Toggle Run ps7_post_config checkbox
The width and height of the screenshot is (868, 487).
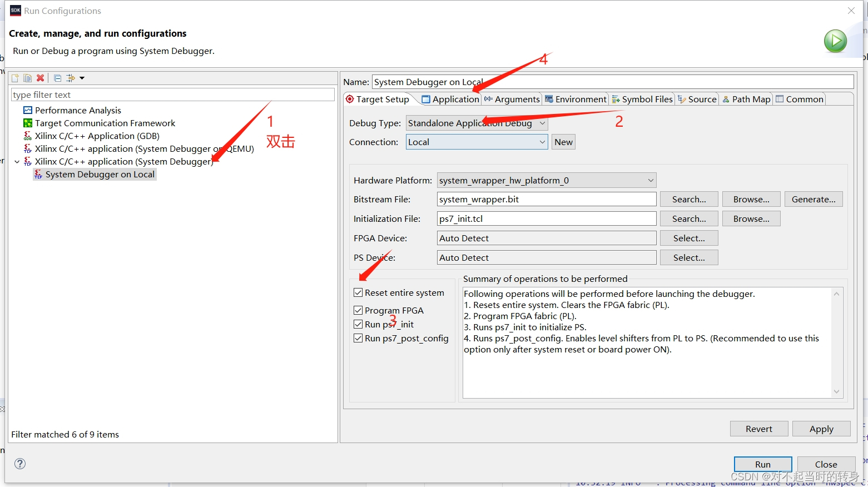(x=358, y=338)
